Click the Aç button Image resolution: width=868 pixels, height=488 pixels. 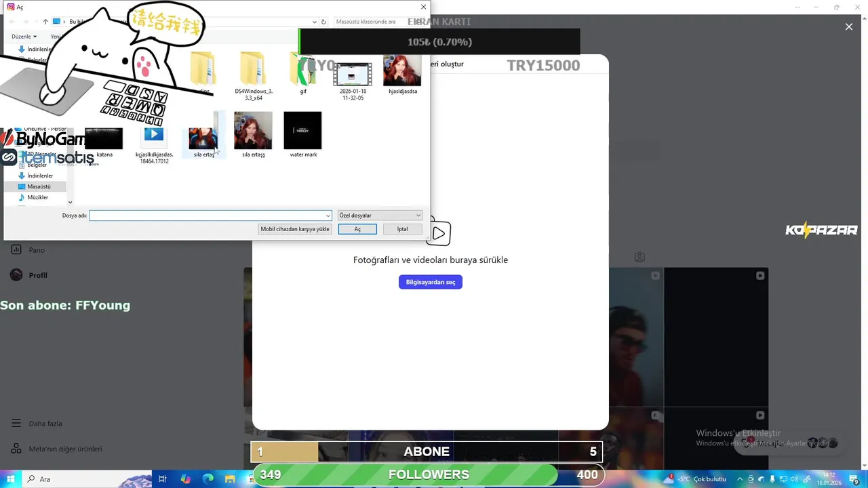coord(357,229)
